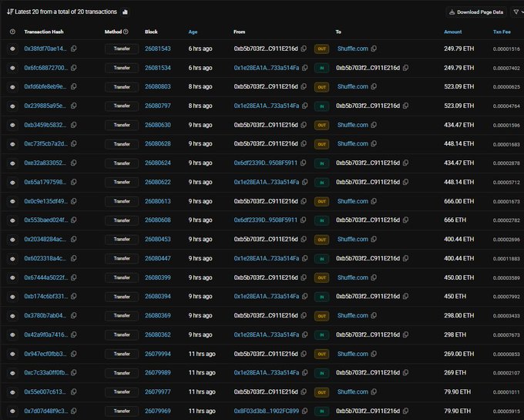Open block 26079969
The height and width of the screenshot is (420, 524).
click(x=158, y=411)
